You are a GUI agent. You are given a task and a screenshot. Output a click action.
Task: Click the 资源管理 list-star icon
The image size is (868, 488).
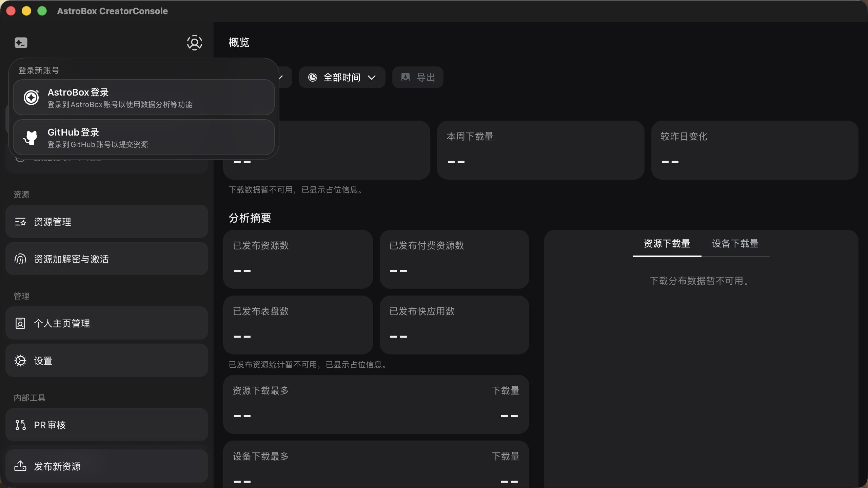(20, 222)
